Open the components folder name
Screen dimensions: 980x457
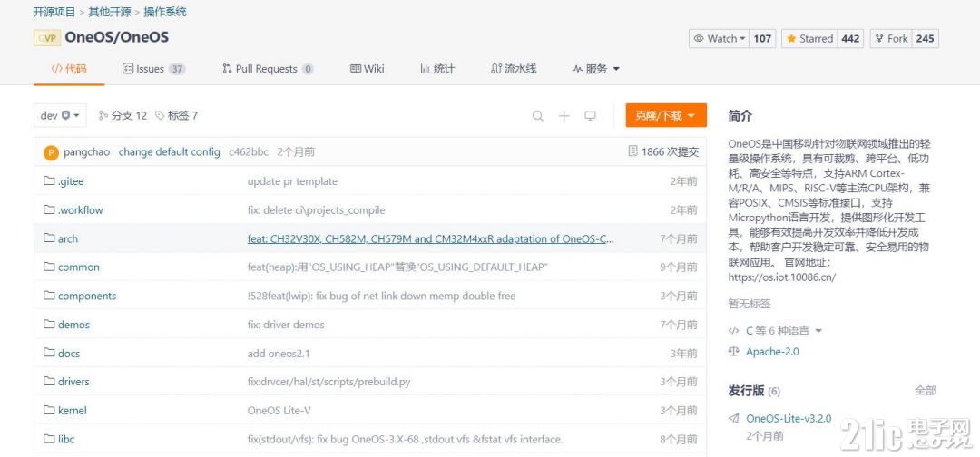[x=87, y=296]
